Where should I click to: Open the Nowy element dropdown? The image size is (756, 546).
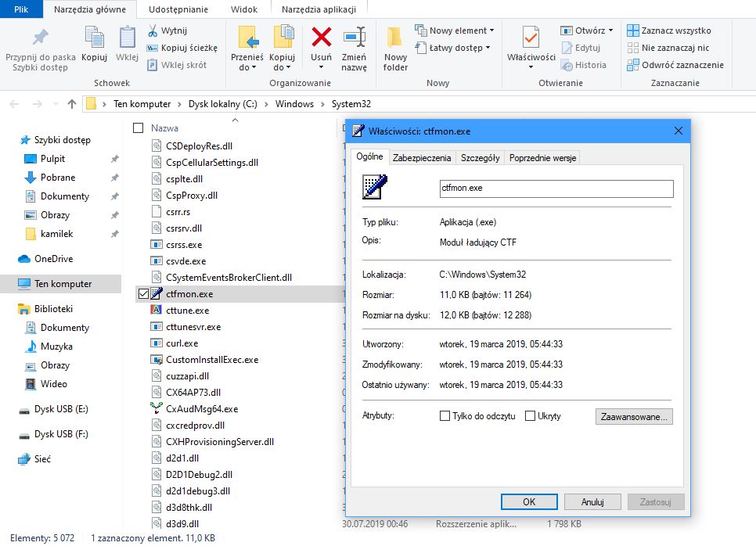pos(491,31)
